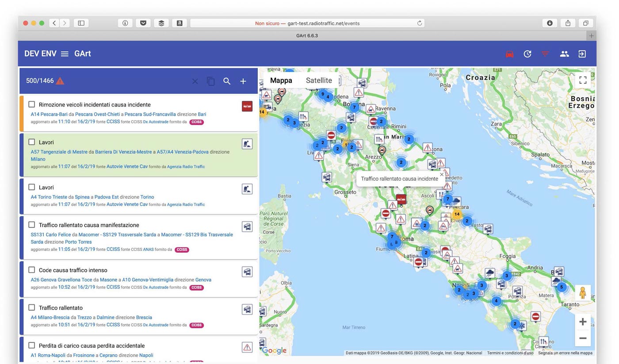Open the users group icon
Viewport: 619px width, 364px height.
pos(564,54)
